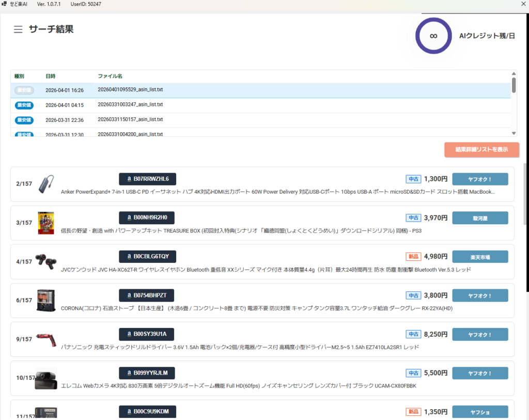
Task: Click the main results vertical scrollbar thumb
Action: (526, 194)
